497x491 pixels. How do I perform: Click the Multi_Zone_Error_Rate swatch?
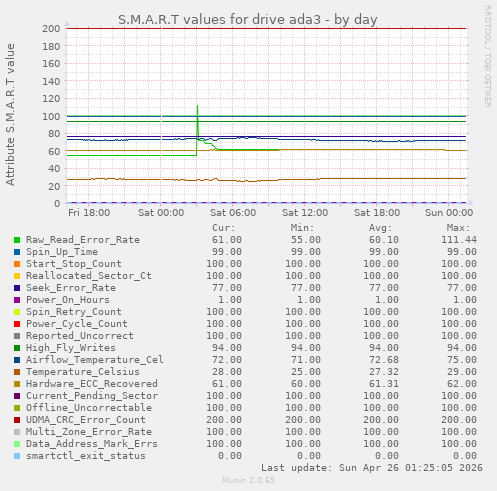(17, 432)
